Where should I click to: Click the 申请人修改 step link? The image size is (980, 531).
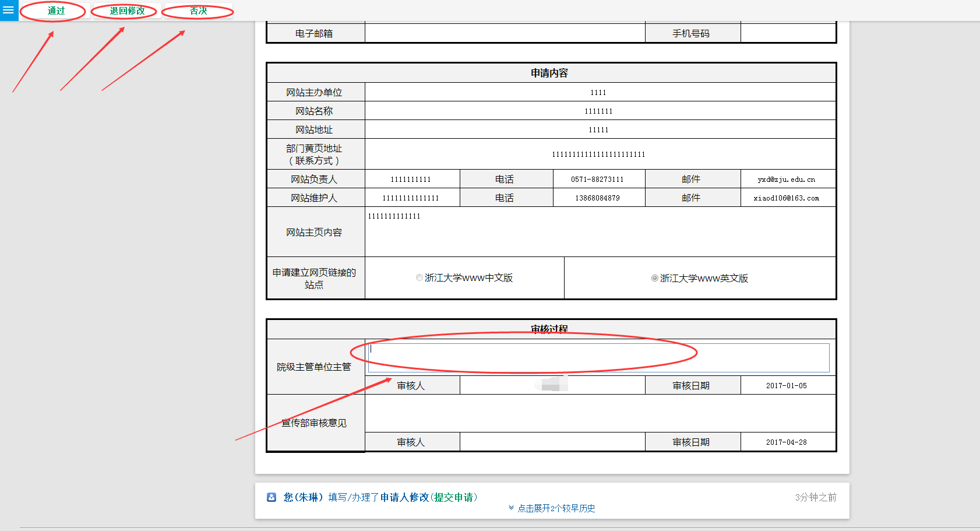[404, 497]
